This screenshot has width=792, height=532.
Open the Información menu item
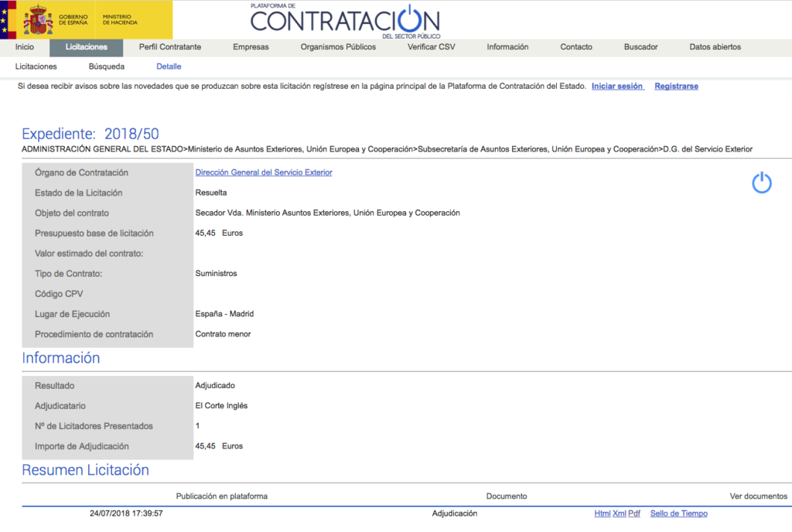[507, 47]
